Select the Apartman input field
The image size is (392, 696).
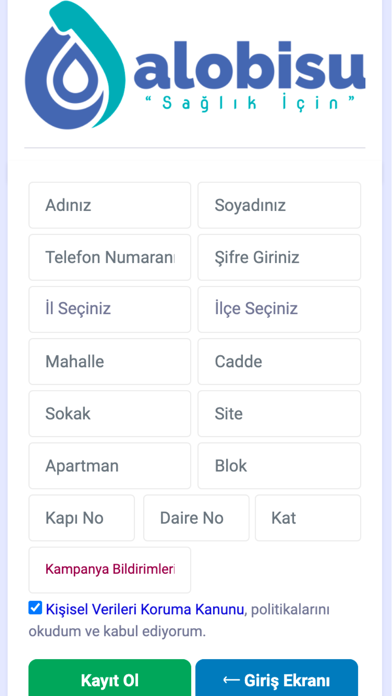point(110,466)
